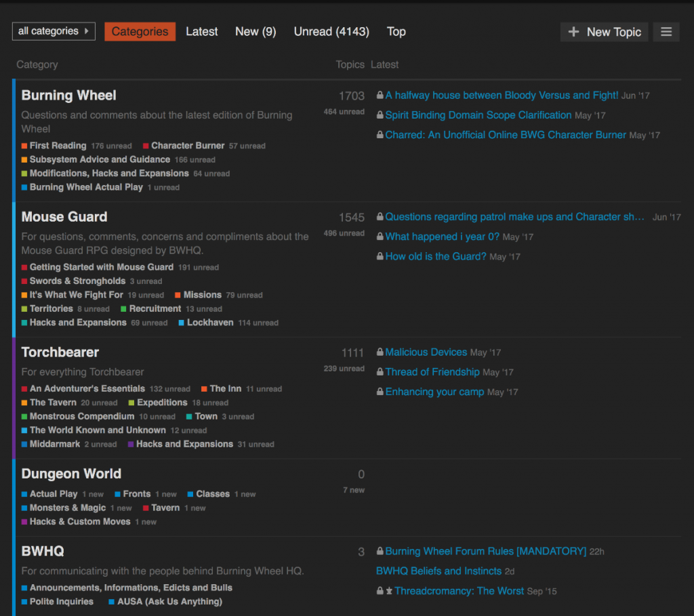Open Modifications, Hacks and Expansions subcategory
The width and height of the screenshot is (694, 616).
109,173
